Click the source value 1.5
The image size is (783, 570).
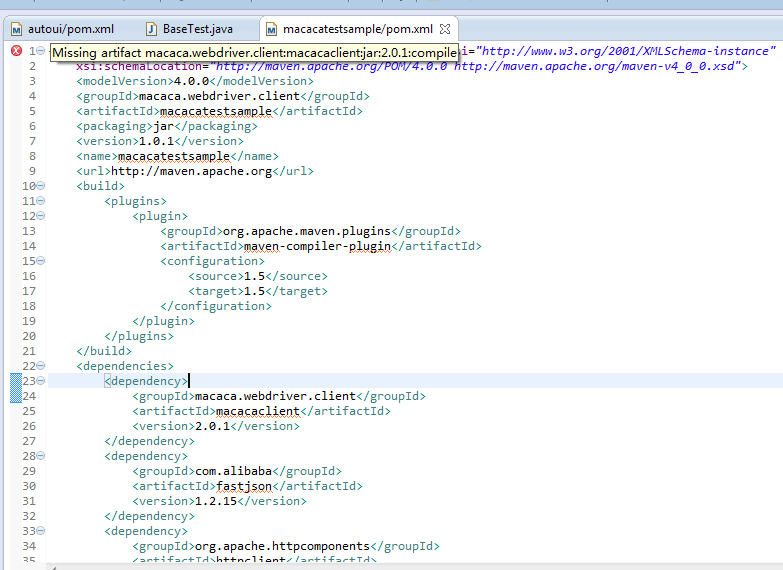pyautogui.click(x=254, y=276)
